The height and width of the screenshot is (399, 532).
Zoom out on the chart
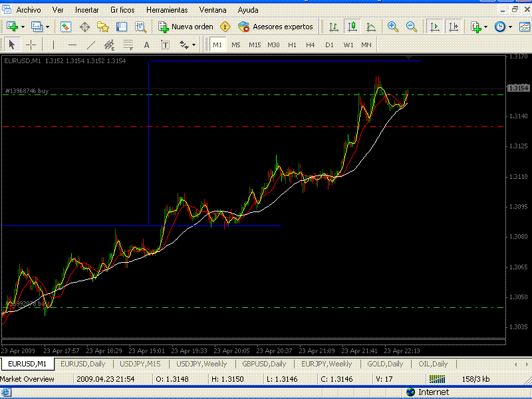(412, 27)
